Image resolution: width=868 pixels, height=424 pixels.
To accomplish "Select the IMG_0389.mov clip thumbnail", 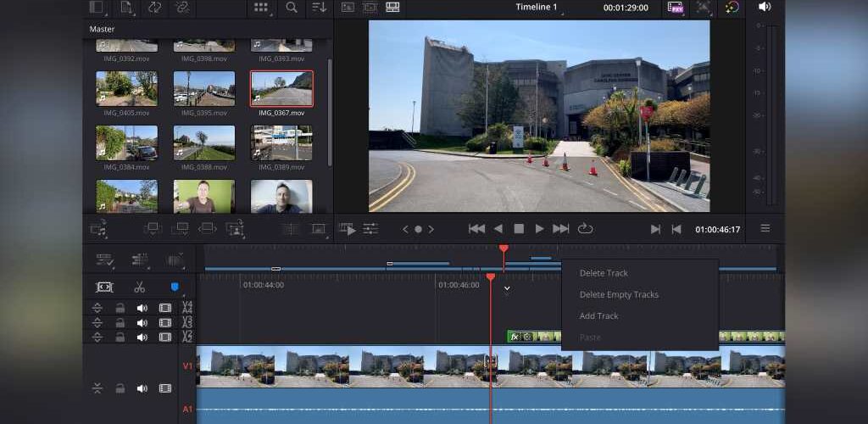I will [x=281, y=142].
